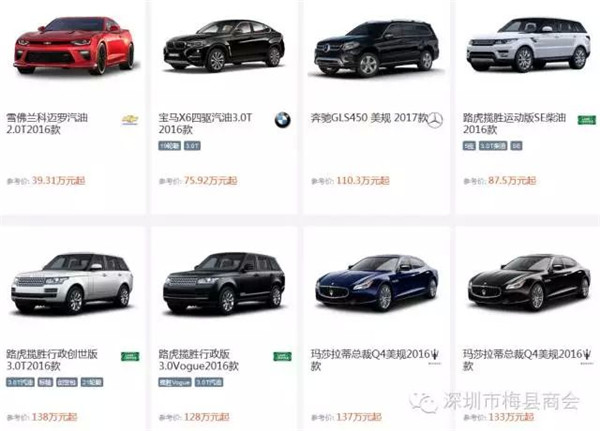Click the 138万元起 reference price
The height and width of the screenshot is (431, 600).
click(x=54, y=417)
